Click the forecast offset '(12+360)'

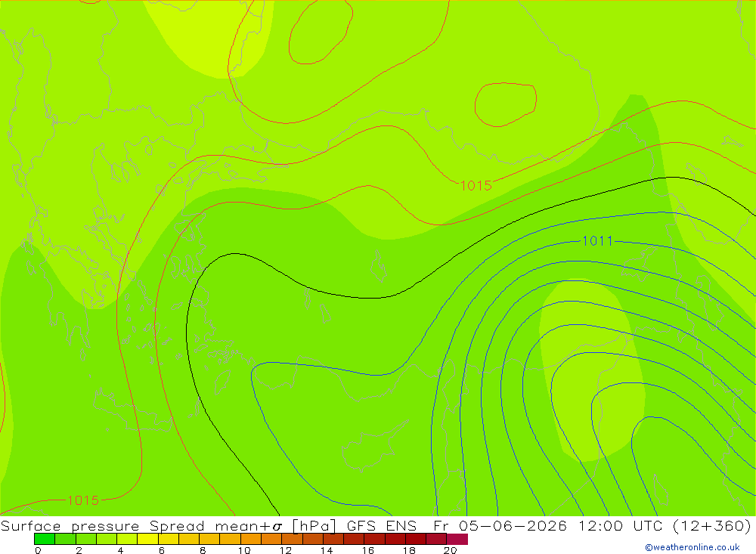click(711, 525)
